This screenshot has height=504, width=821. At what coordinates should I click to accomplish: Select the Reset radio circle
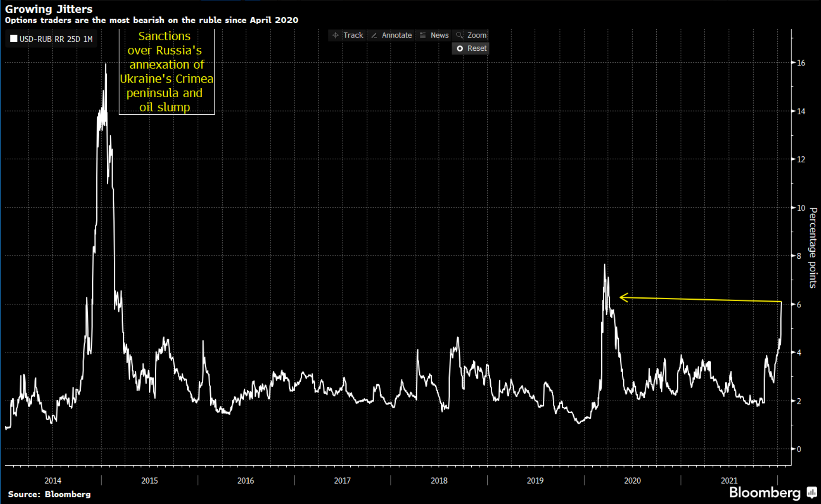pyautogui.click(x=460, y=48)
